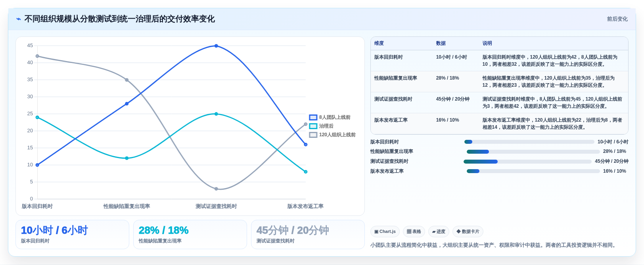Select the 数据卡片 tag chip
644x265 pixels.
pos(468,231)
